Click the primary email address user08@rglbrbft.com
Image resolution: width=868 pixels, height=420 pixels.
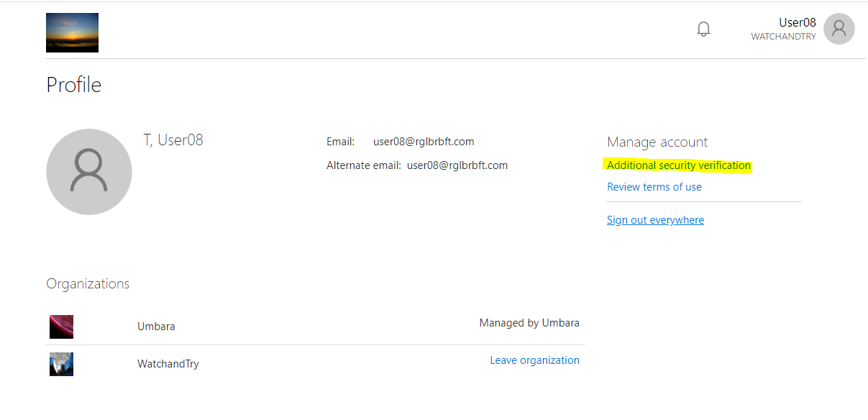(424, 142)
